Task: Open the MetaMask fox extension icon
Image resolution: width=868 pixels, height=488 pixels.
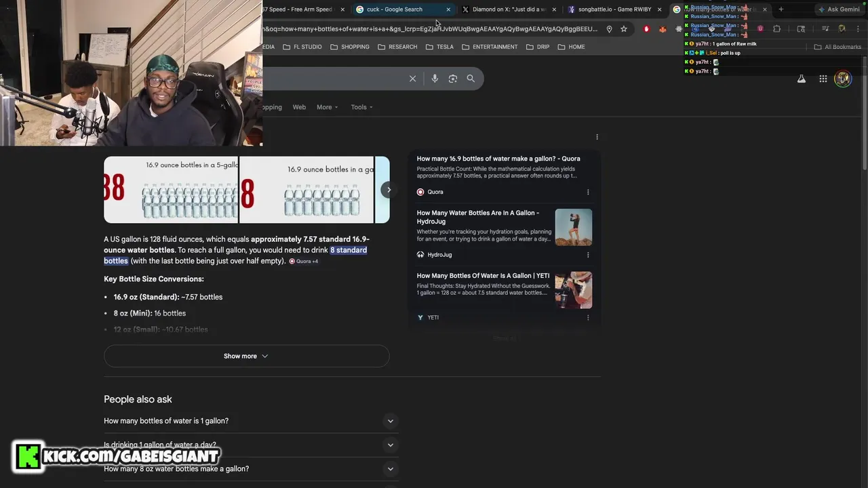Action: tap(663, 29)
